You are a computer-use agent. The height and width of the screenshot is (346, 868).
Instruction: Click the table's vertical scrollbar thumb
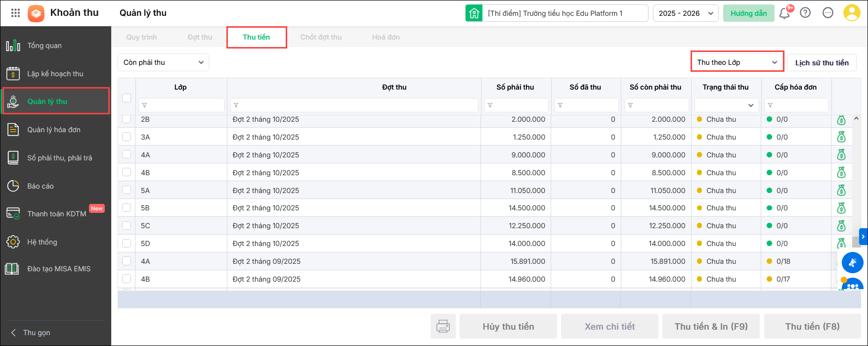coord(856,242)
